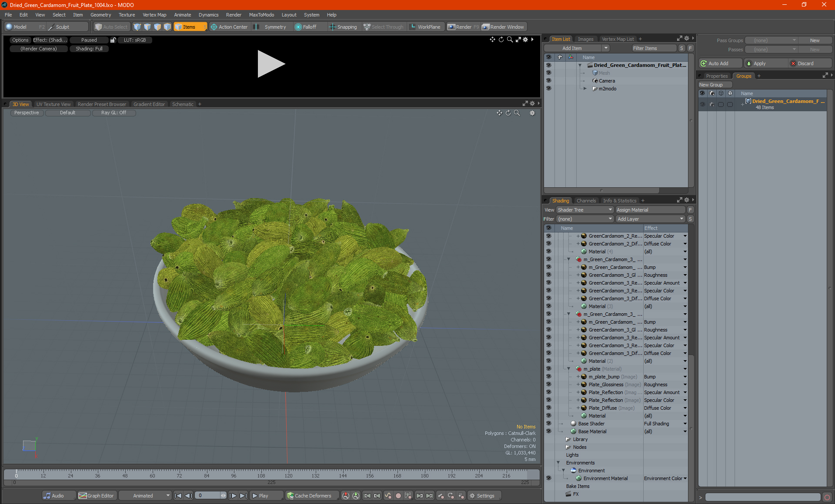Click the 3D viewport zoom magnifier icon
The width and height of the screenshot is (835, 504).
click(x=517, y=113)
